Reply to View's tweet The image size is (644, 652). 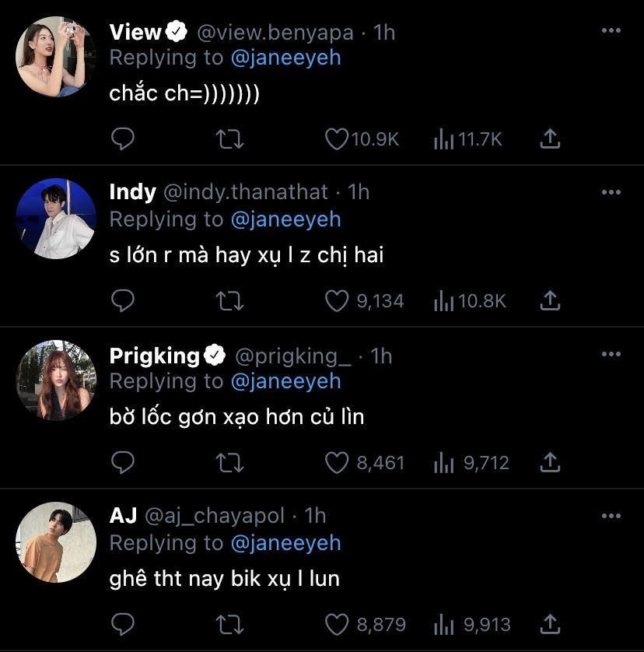(x=123, y=139)
